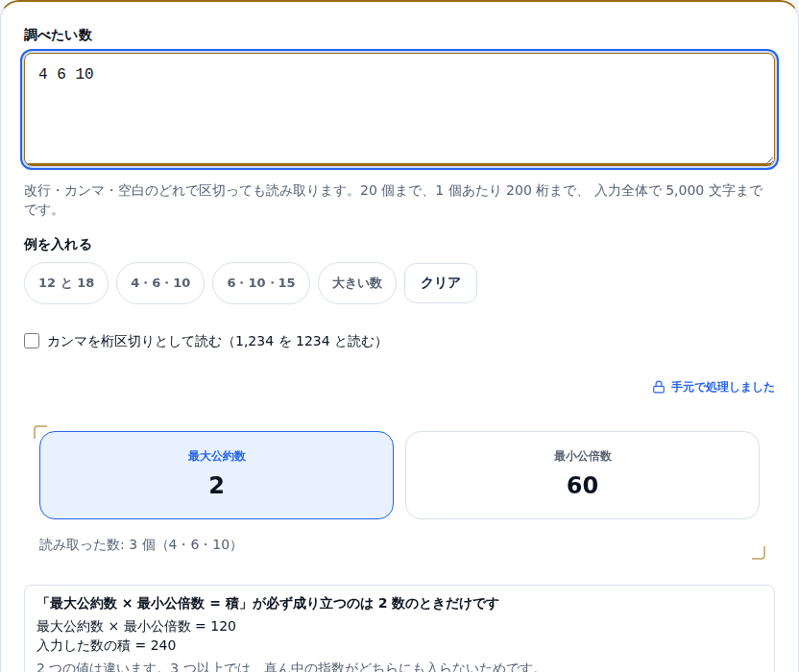Click the クリア button
The height and width of the screenshot is (672, 799).
441,283
